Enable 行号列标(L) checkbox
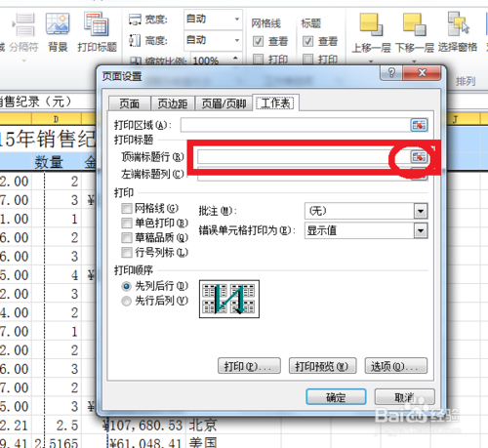 click(x=126, y=253)
